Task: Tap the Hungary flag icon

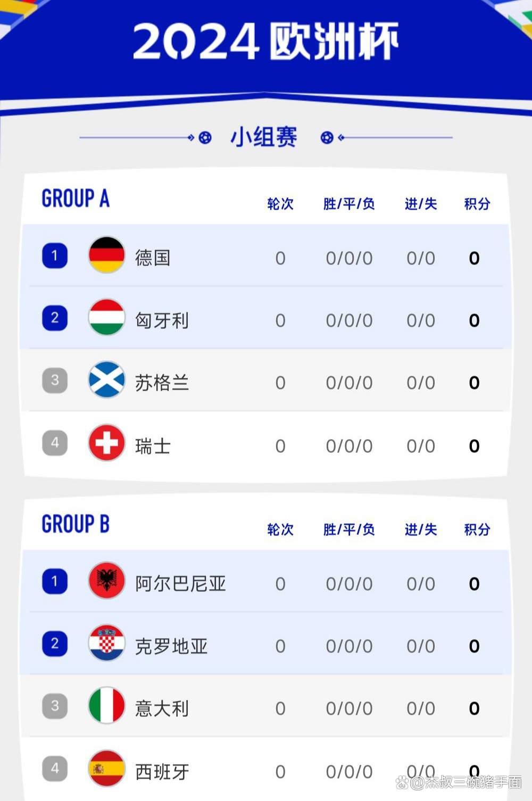Action: pyautogui.click(x=107, y=317)
